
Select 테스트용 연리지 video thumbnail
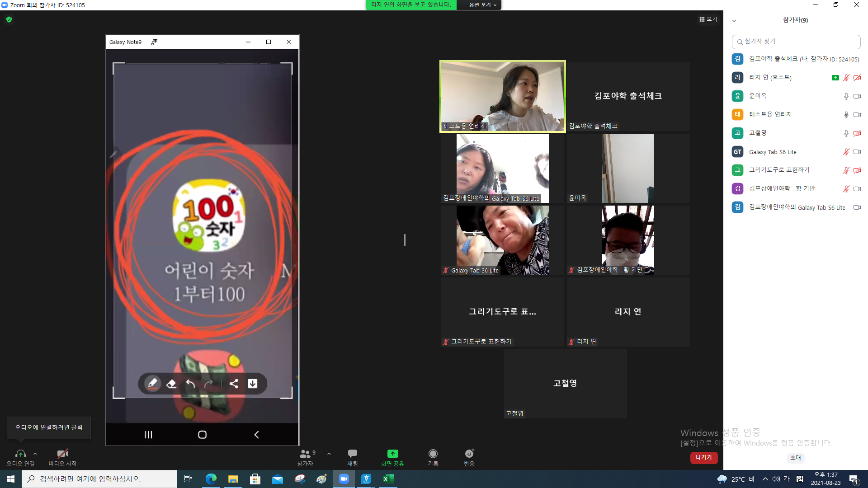coord(503,97)
